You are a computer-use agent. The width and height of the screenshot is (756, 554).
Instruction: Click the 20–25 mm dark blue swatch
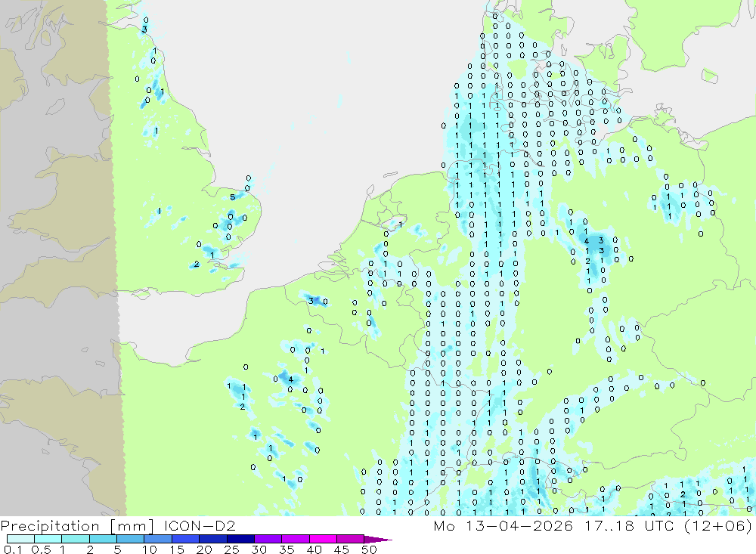pos(212,539)
